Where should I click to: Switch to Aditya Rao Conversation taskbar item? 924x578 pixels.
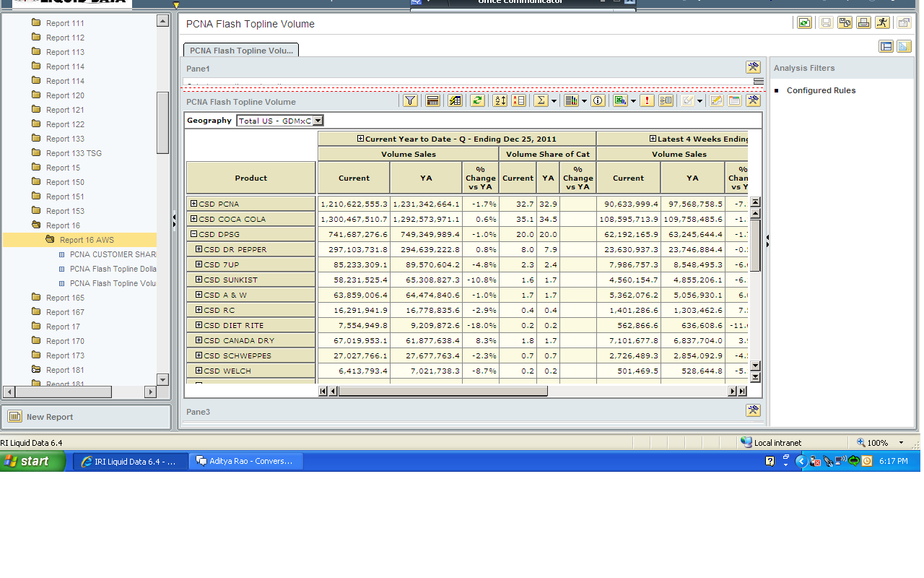[x=245, y=461]
